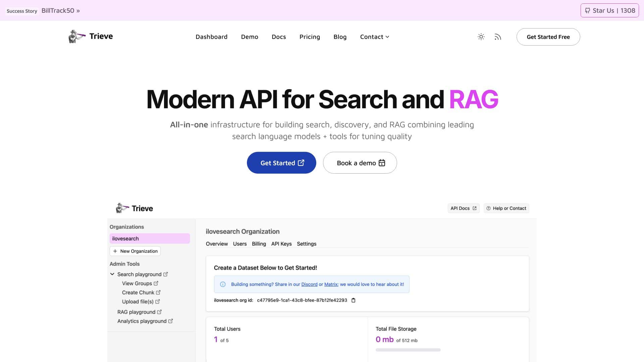Open the Pricing menu item
This screenshot has height=362, width=644.
(x=310, y=37)
